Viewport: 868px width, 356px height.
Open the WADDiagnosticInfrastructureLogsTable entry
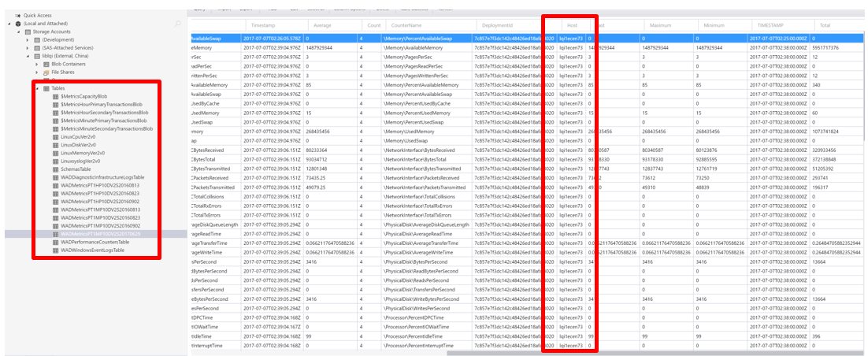click(109, 177)
